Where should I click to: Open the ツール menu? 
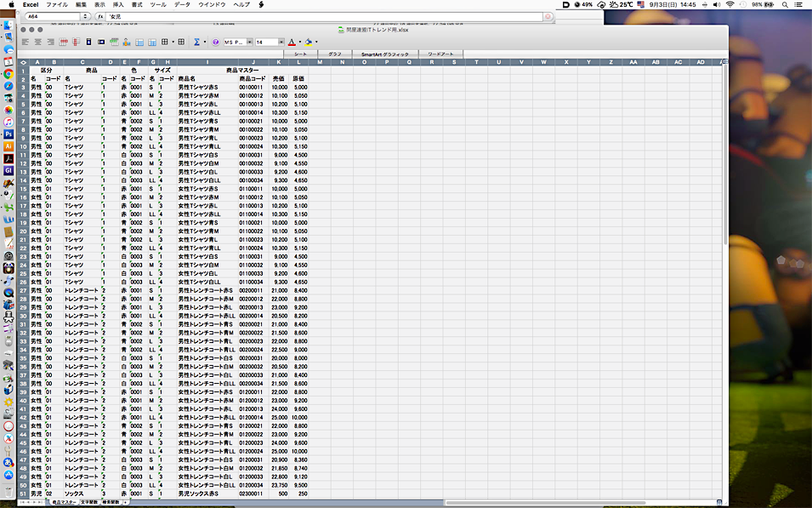pos(158,4)
